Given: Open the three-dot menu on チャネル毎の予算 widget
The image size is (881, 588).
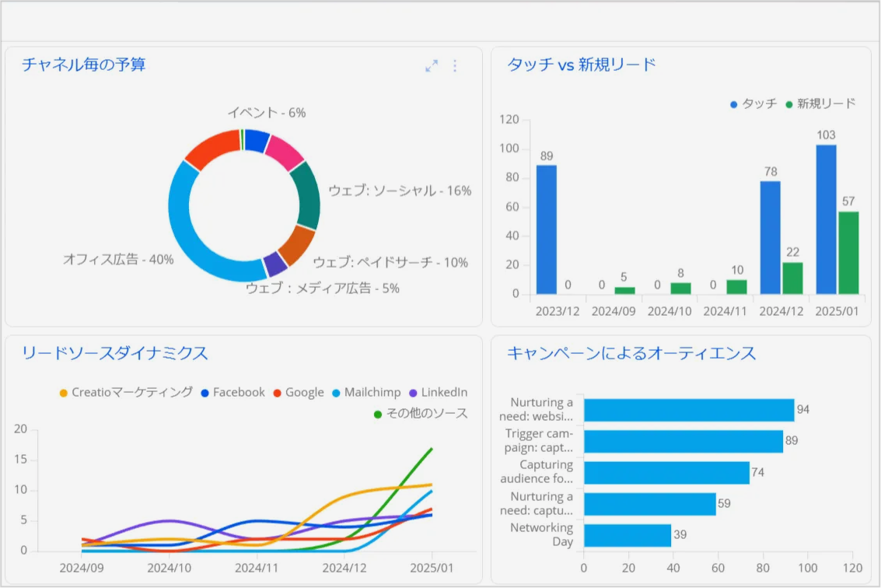Looking at the screenshot, I should pyautogui.click(x=455, y=66).
